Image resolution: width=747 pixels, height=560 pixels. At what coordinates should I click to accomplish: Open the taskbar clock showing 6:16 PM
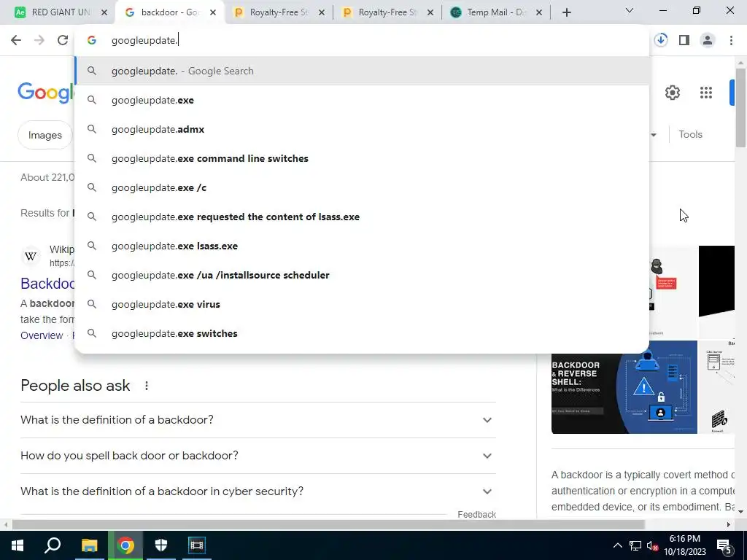684,545
